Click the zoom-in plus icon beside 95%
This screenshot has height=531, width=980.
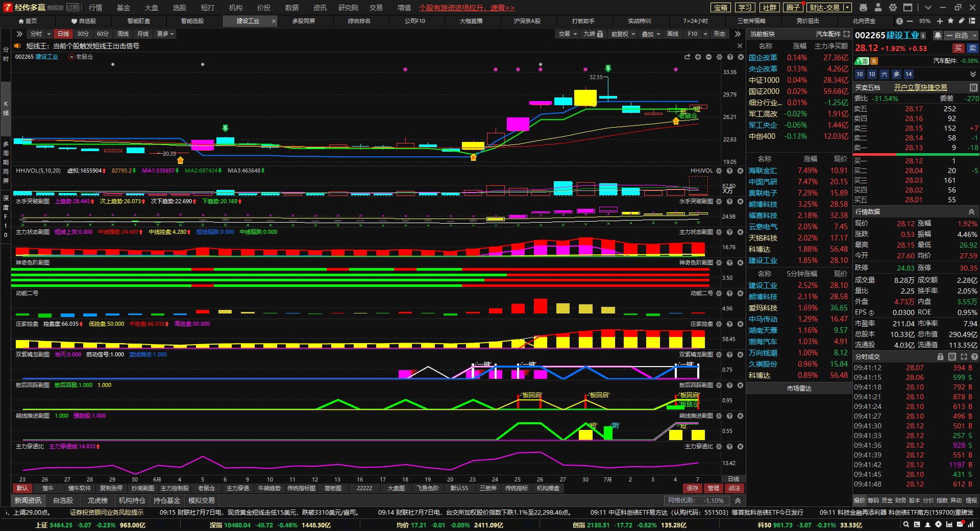940,21
